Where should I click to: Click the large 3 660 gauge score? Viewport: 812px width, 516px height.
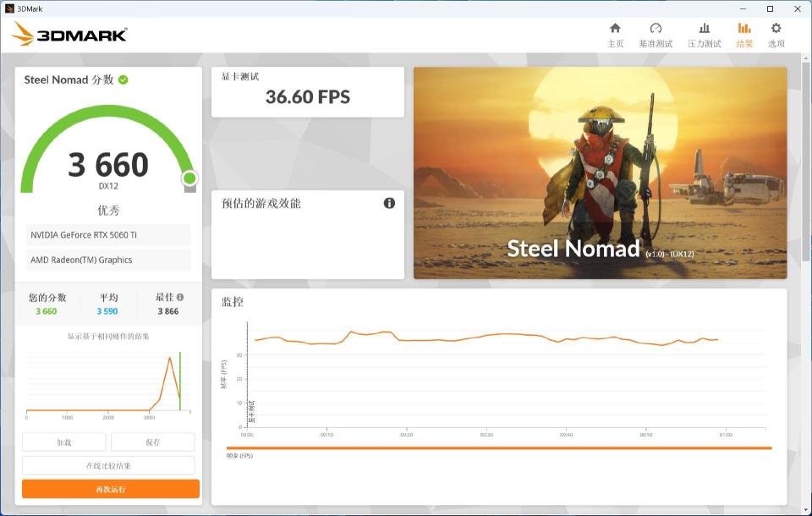tap(108, 165)
